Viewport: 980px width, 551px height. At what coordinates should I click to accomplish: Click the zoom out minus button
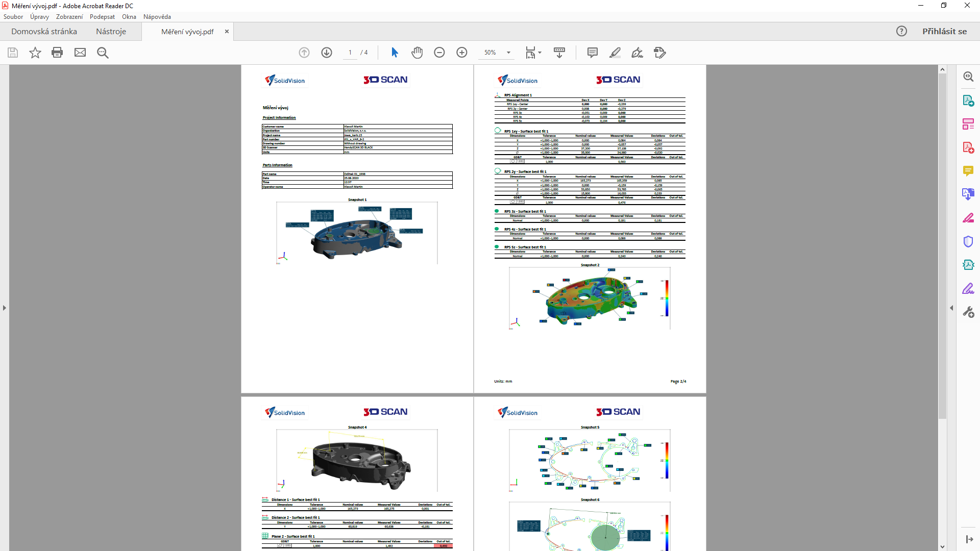(x=439, y=53)
